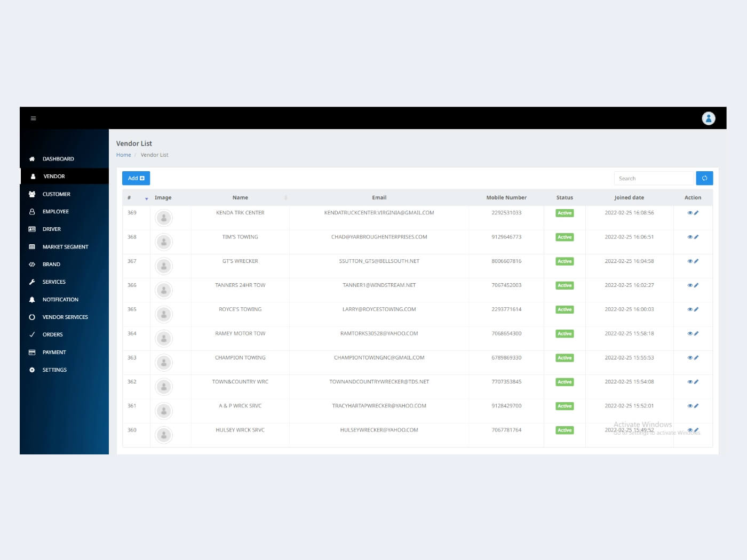Sort the list by Joined date header
Screen dimensions: 747x560
(629, 198)
